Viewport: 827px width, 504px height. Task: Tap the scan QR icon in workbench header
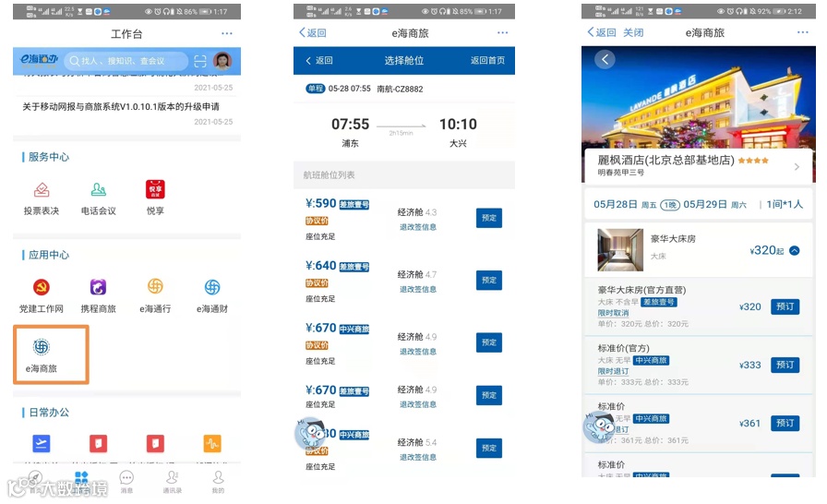click(200, 61)
